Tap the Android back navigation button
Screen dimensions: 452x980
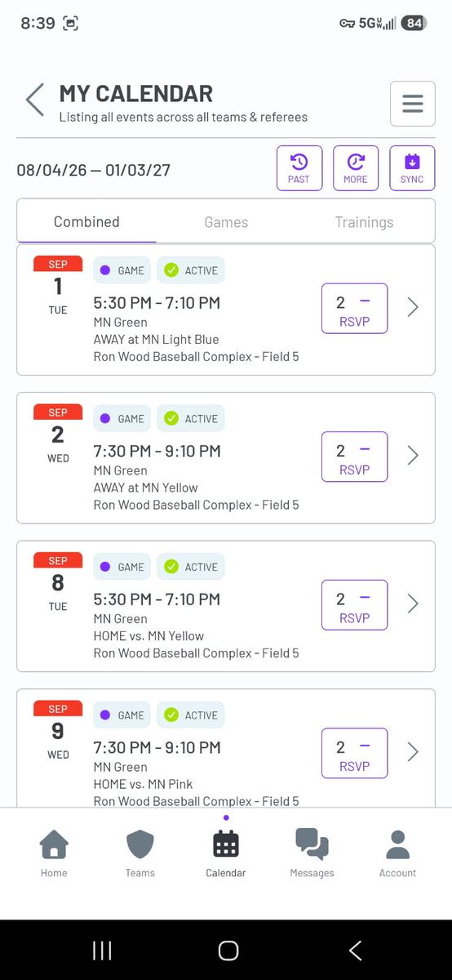(x=355, y=950)
